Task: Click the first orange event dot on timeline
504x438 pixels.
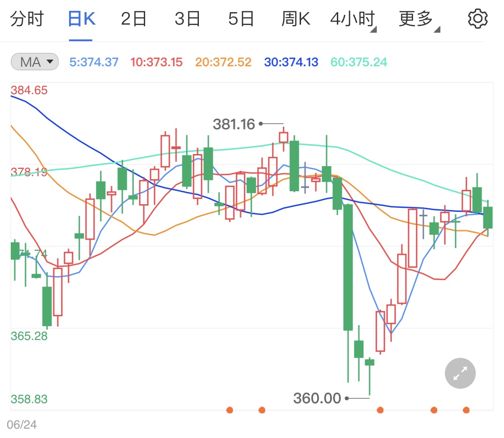Action: pos(229,410)
